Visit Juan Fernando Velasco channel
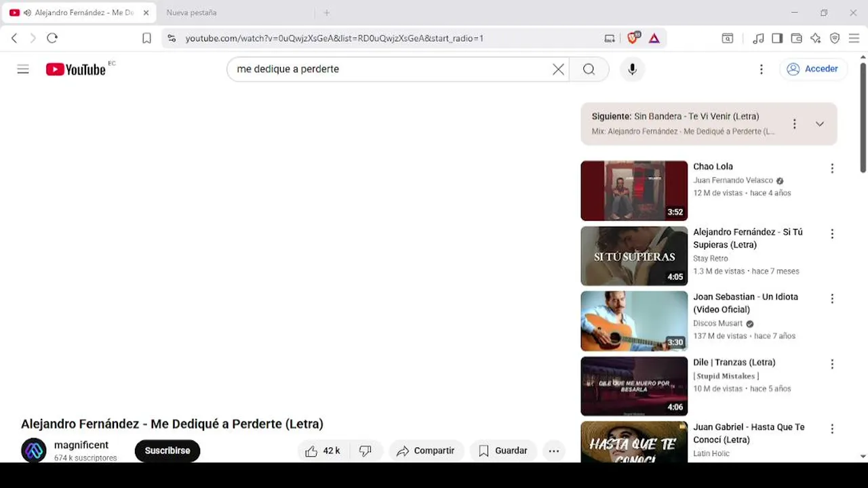 (x=733, y=181)
